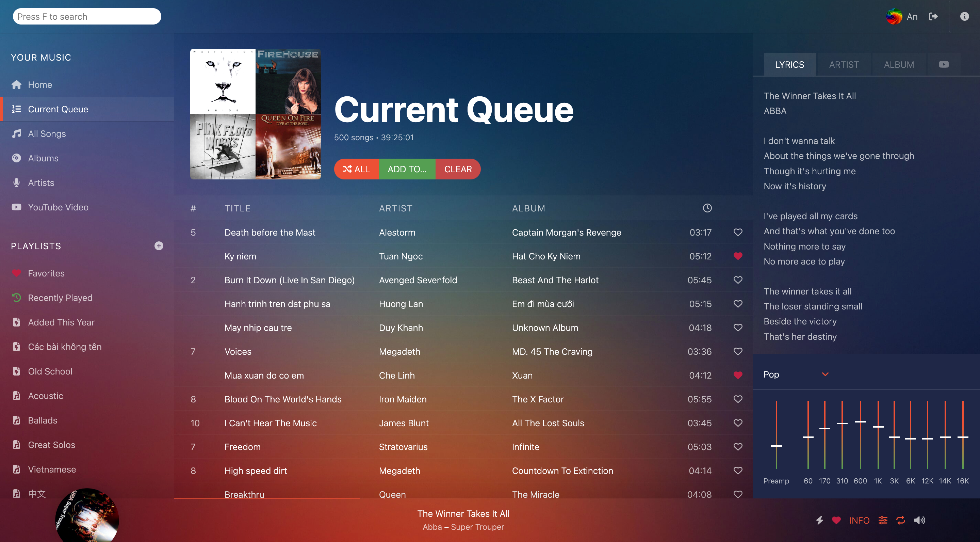
Task: Click the volume speaker icon
Action: 919,520
